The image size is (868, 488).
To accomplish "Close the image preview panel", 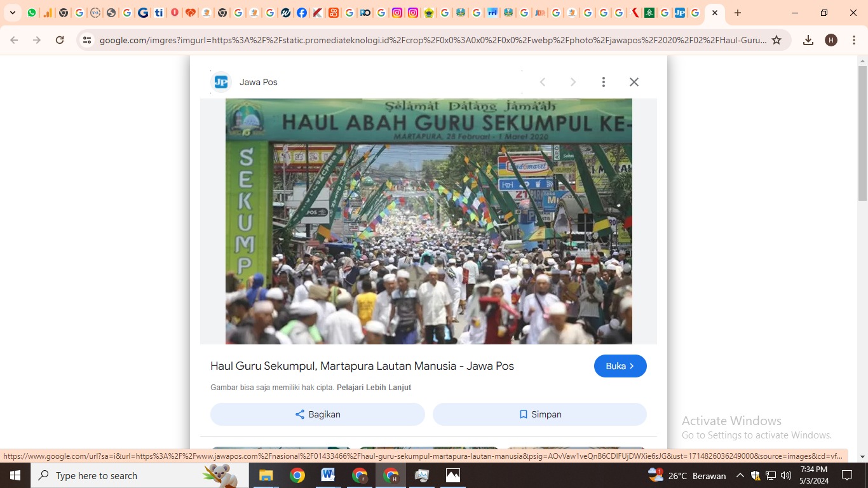I will point(634,82).
